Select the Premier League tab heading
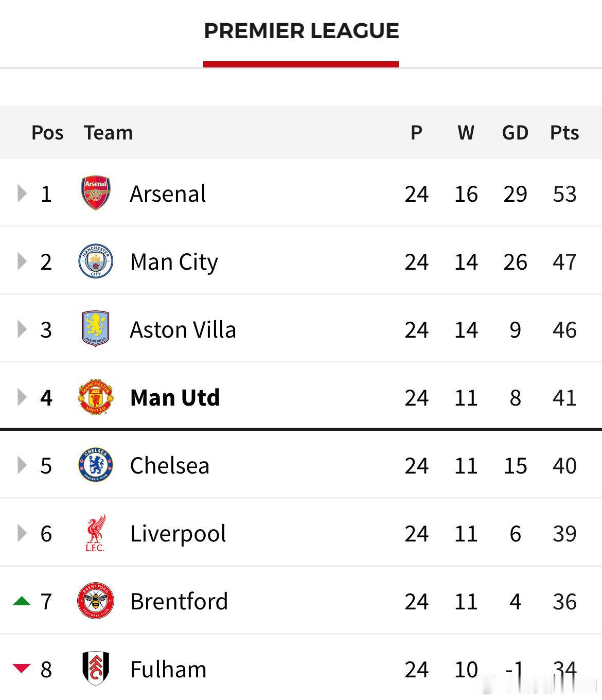 pyautogui.click(x=301, y=31)
